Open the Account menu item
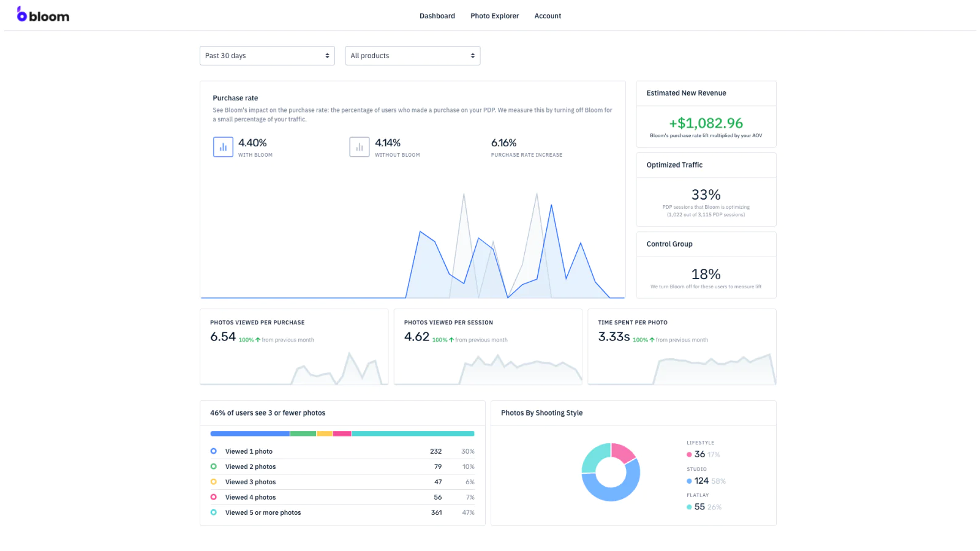This screenshot has height=551, width=980. (548, 16)
